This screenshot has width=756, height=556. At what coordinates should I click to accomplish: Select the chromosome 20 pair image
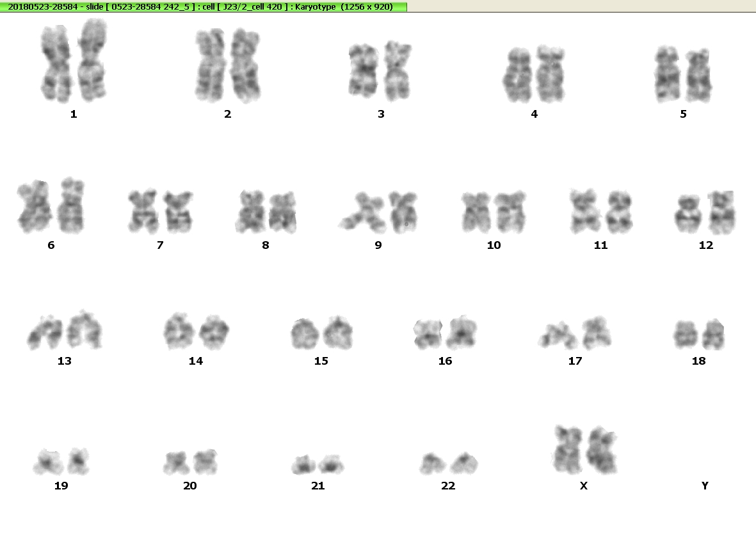tap(190, 462)
